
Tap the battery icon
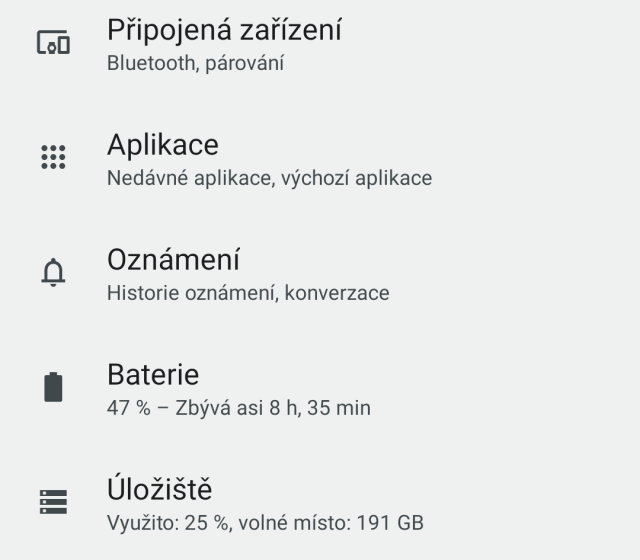[x=53, y=387]
